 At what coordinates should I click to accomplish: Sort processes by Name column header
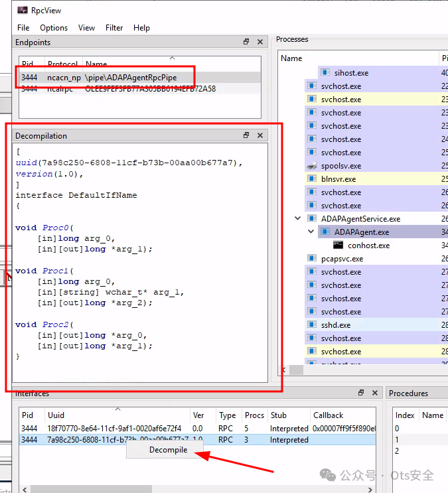coord(358,58)
